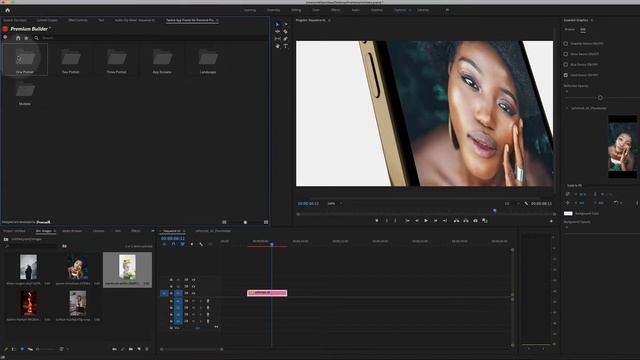Click the delete trash icon in project panel
The image size is (640, 360).
[x=147, y=349]
